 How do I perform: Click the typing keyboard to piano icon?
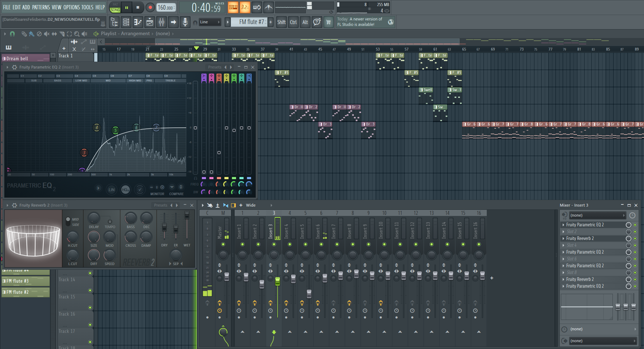pos(233,7)
